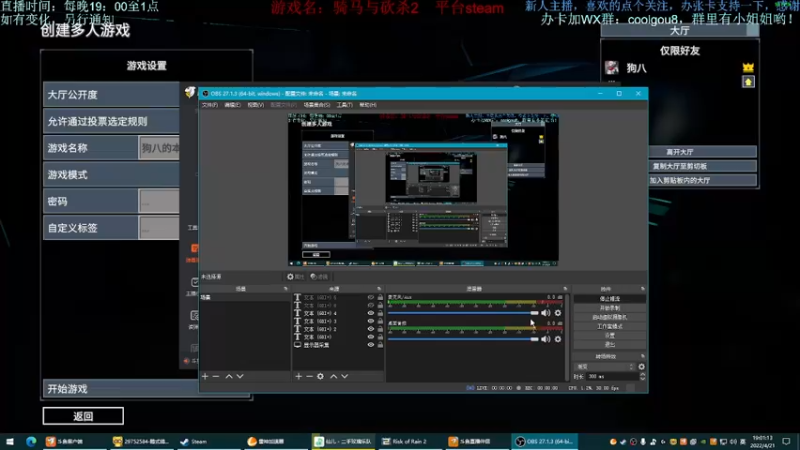Move selected source up in sources list

[333, 377]
